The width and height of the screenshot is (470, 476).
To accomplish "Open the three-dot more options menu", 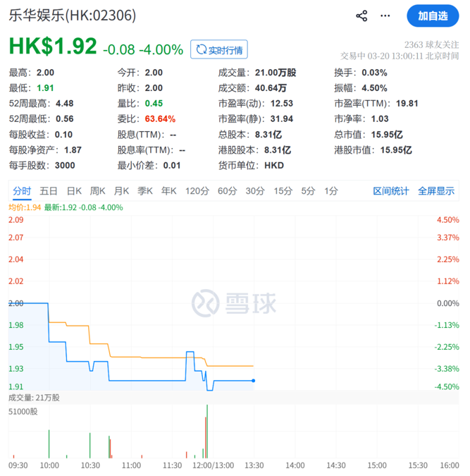I will (385, 16).
